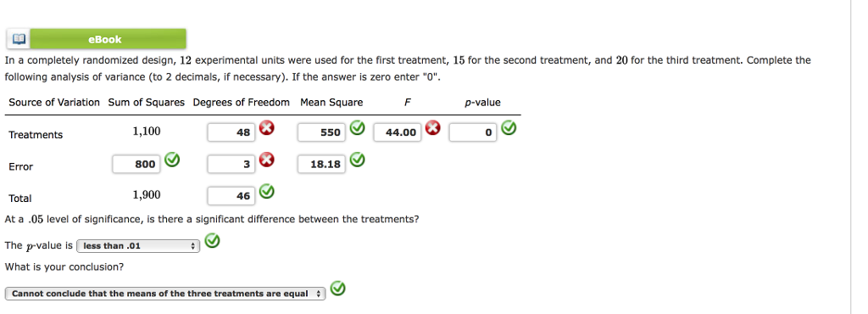Click red X beside Treatments degrees of freedom
This screenshot has height=314, width=868.
pyautogui.click(x=267, y=128)
